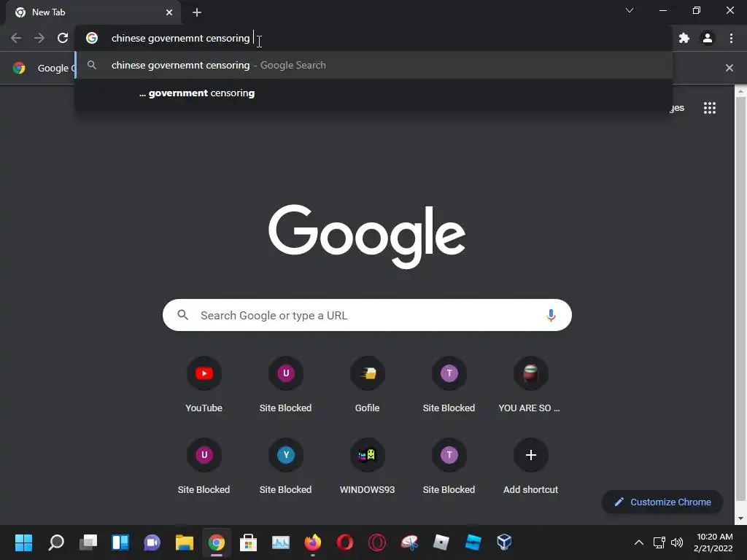This screenshot has width=747, height=560.
Task: Open the Extensions puzzle icon
Action: pyautogui.click(x=684, y=38)
